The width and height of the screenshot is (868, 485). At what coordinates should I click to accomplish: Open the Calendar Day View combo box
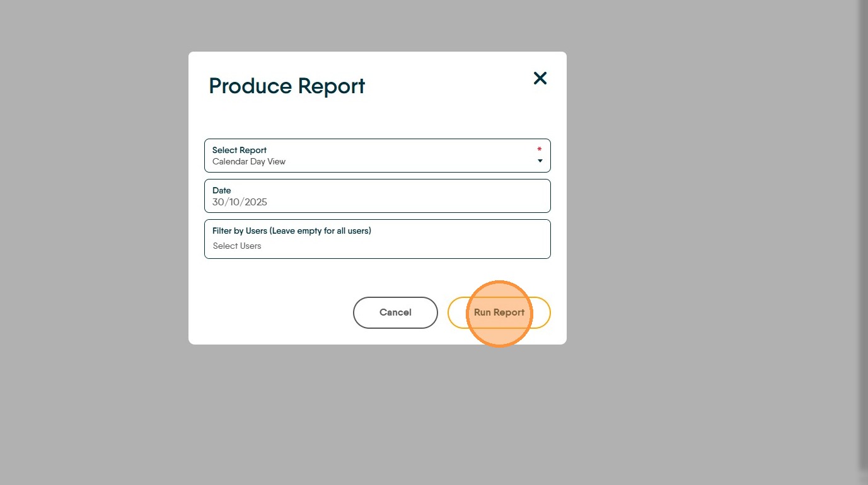(377, 156)
